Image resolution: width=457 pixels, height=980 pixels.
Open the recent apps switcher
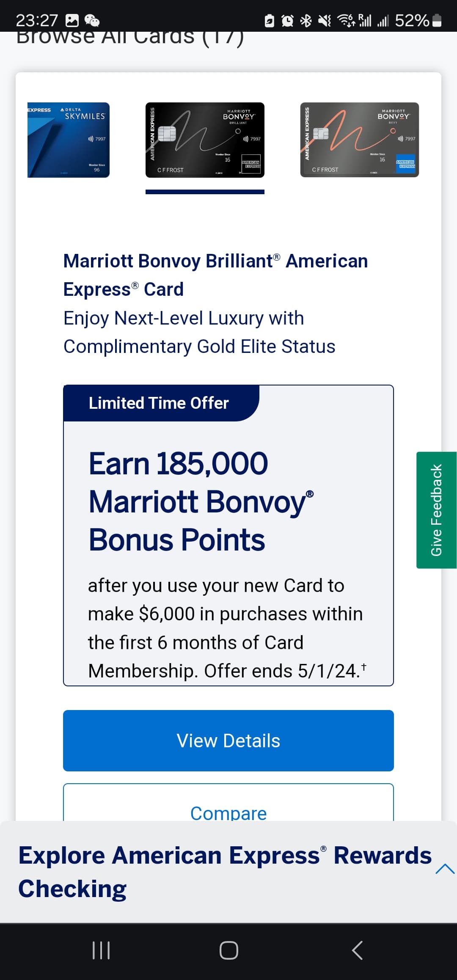(101, 950)
